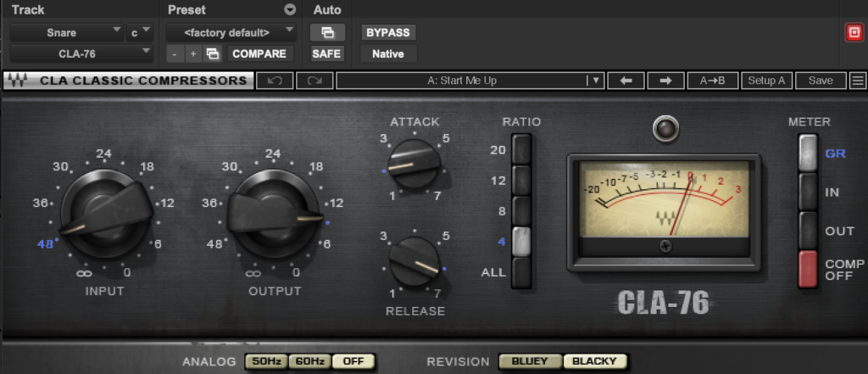The height and width of the screenshot is (374, 868).
Task: Set meter to OUT mode
Action: pos(808,231)
